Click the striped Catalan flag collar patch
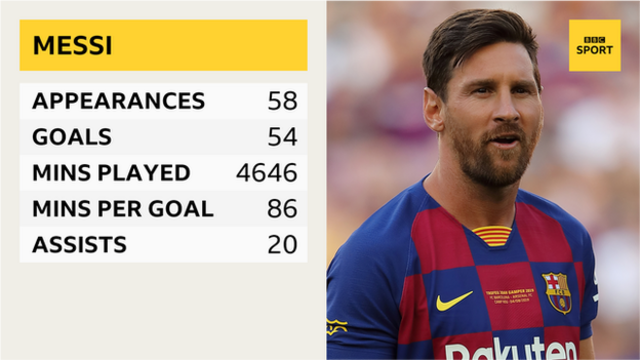This screenshot has height=360, width=640. tap(492, 236)
